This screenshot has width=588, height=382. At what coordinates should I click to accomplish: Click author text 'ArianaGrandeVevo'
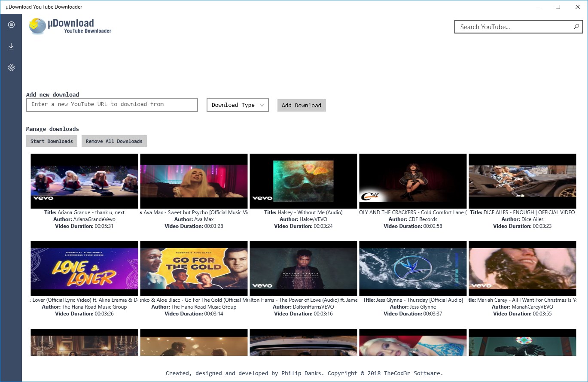(x=94, y=219)
